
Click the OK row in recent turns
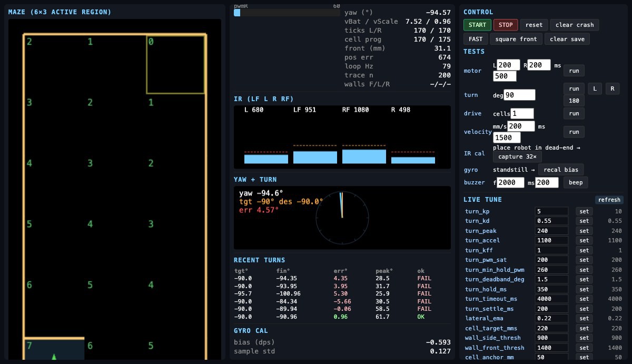click(342, 317)
